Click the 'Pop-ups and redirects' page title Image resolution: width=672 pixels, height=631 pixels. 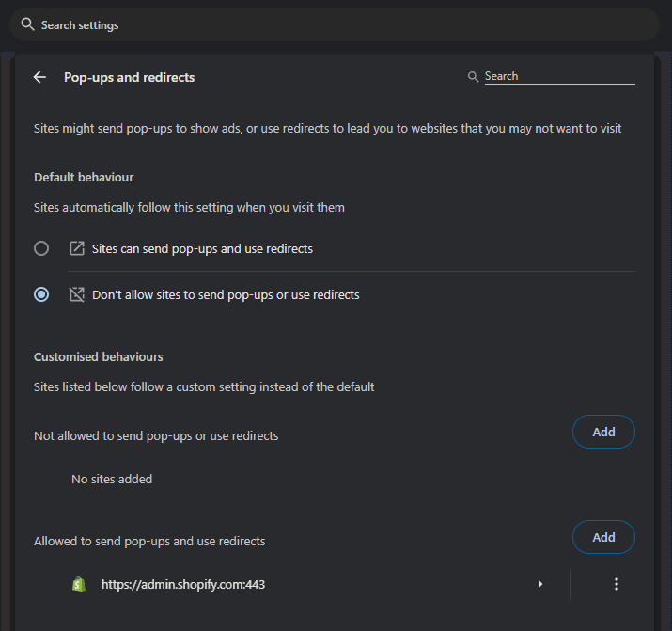tap(130, 77)
